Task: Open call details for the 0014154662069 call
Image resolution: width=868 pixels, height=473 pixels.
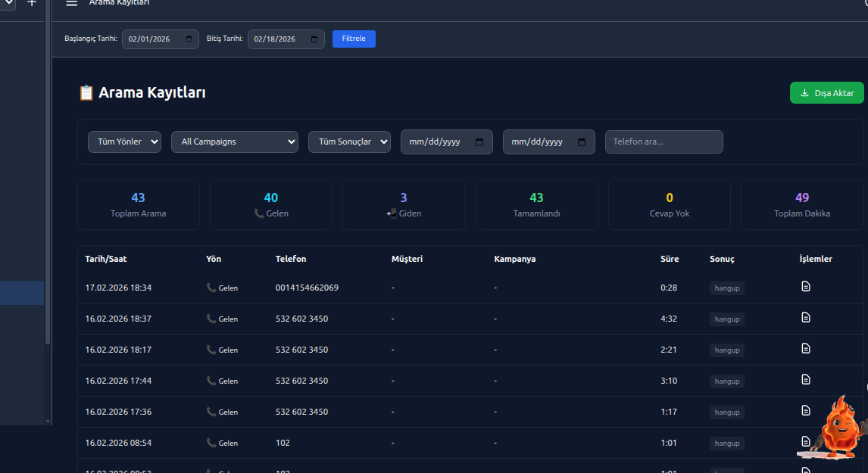Action: click(805, 287)
